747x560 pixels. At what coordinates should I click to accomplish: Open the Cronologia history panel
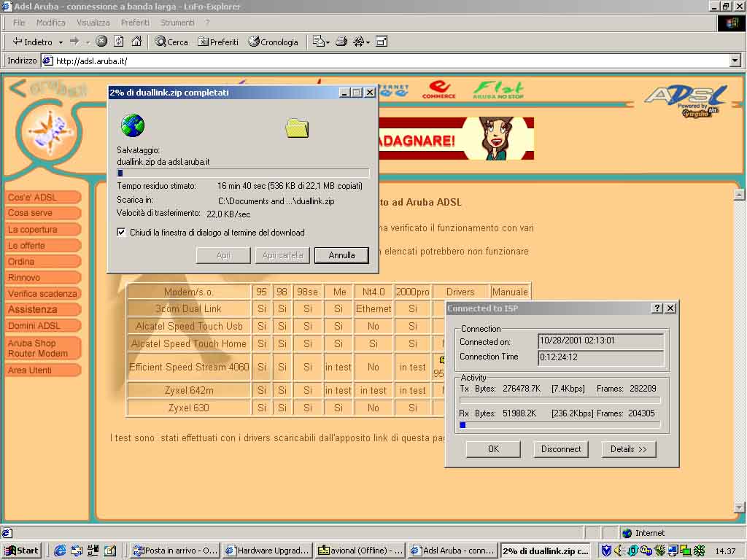(x=274, y=42)
